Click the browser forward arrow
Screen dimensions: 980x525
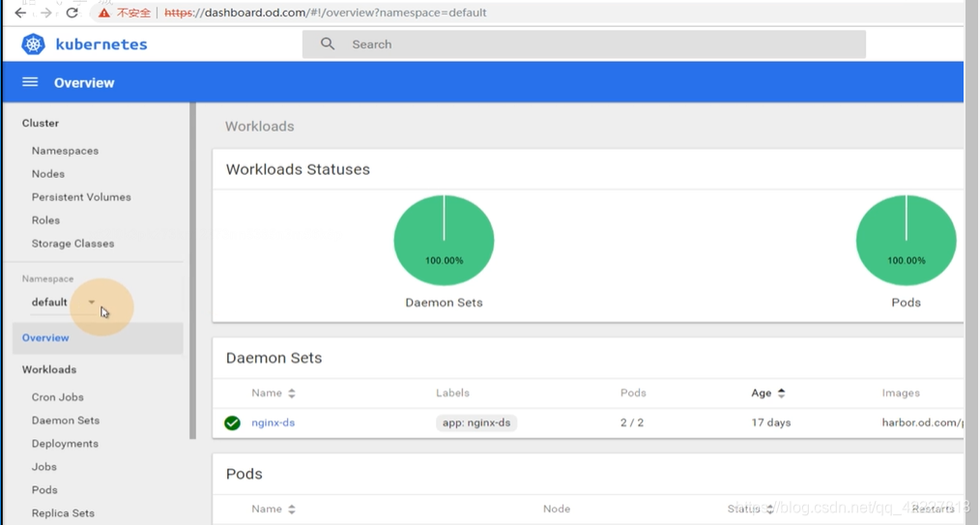[45, 13]
